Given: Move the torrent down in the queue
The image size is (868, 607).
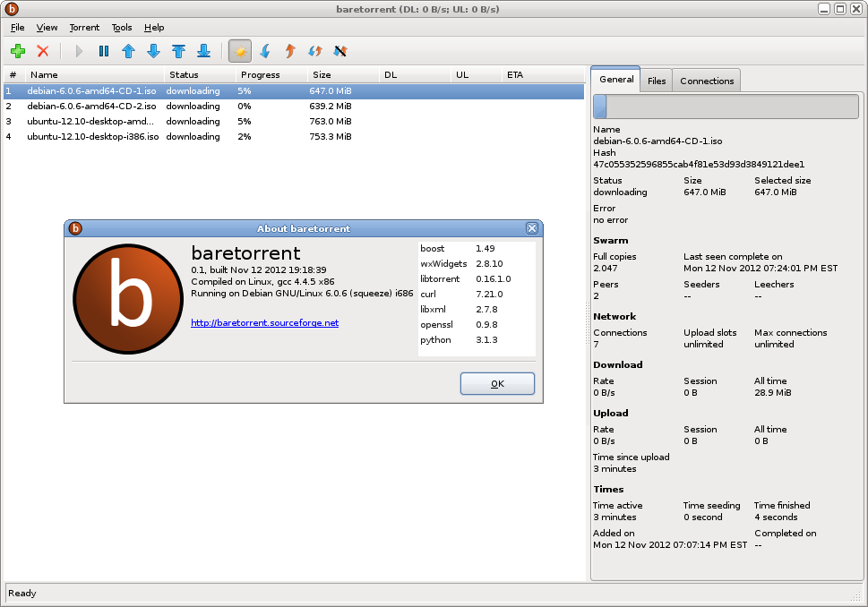Looking at the screenshot, I should tap(152, 51).
